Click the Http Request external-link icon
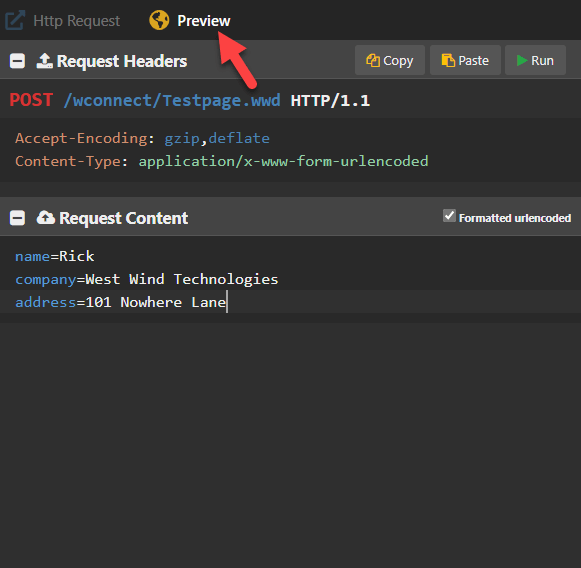 click(x=15, y=20)
